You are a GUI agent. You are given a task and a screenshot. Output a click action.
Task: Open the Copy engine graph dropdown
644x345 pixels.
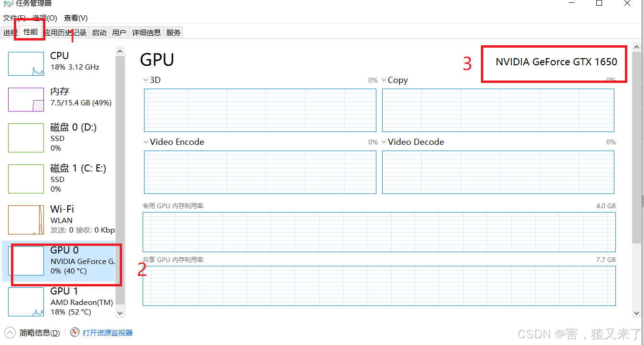pyautogui.click(x=384, y=80)
